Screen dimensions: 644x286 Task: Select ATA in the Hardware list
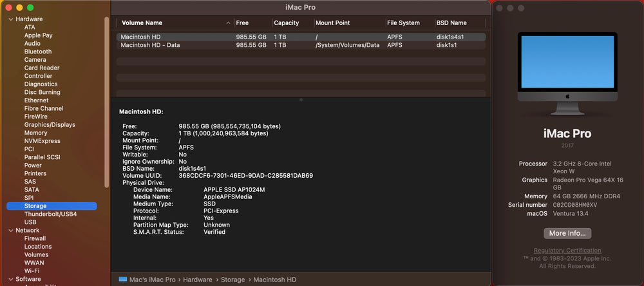pos(30,27)
